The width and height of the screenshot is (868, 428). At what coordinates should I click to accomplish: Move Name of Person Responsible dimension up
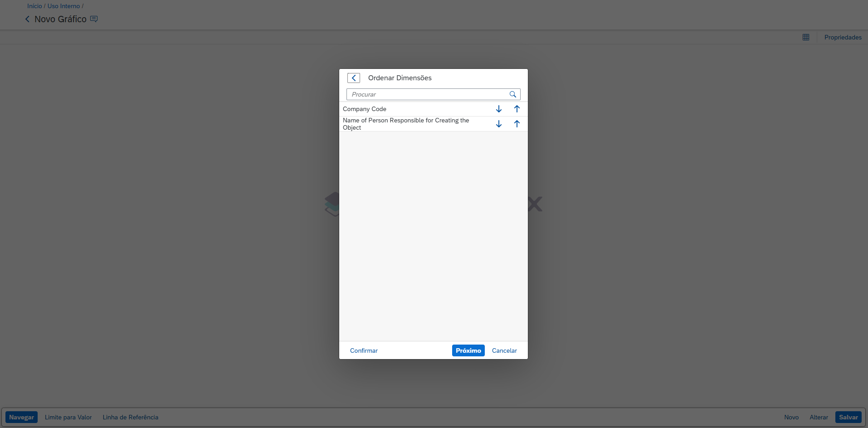(x=517, y=124)
